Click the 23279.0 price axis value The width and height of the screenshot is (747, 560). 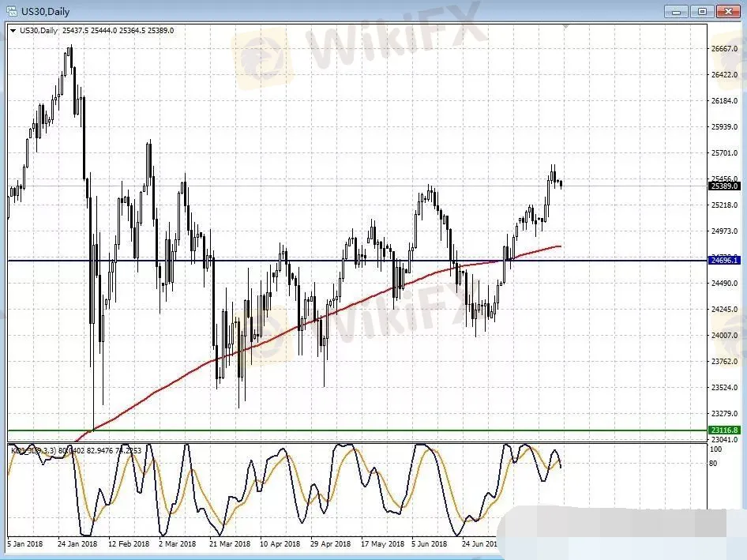click(724, 413)
